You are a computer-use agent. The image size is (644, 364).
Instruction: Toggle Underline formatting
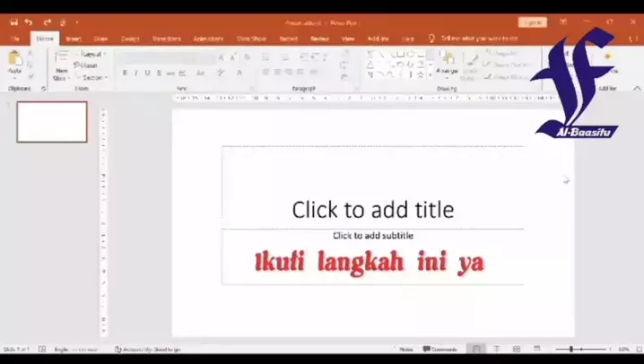point(147,73)
